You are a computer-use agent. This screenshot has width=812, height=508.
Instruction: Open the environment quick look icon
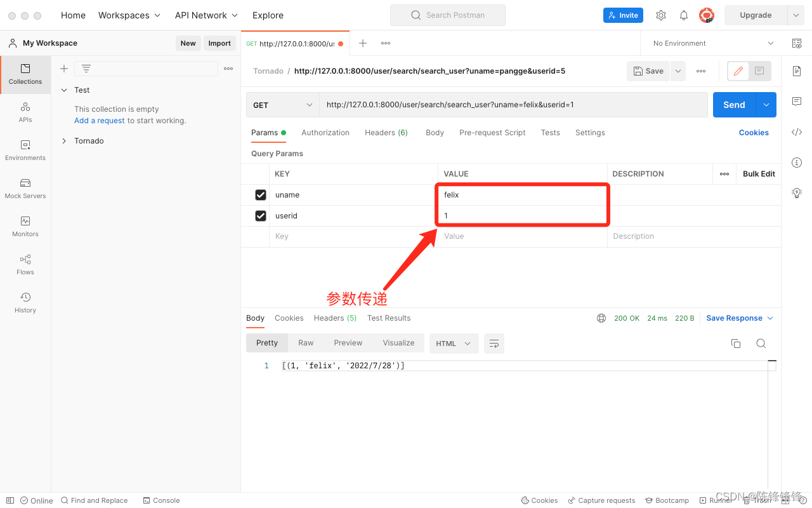(x=797, y=43)
